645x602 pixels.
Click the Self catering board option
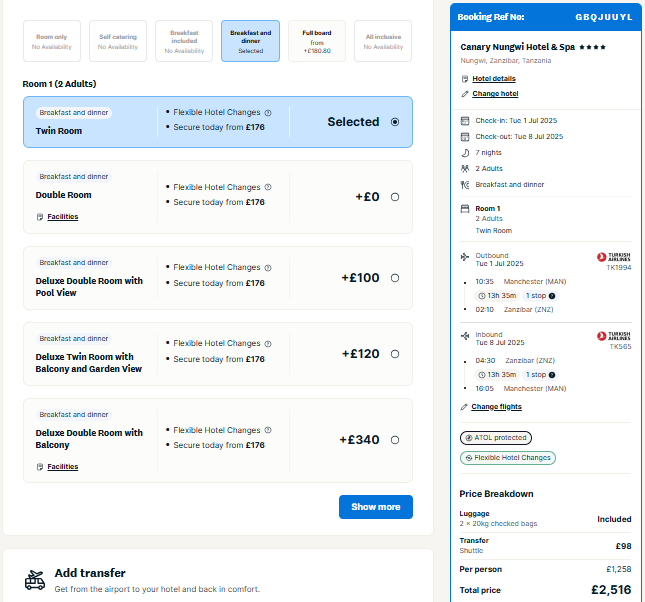(118, 41)
